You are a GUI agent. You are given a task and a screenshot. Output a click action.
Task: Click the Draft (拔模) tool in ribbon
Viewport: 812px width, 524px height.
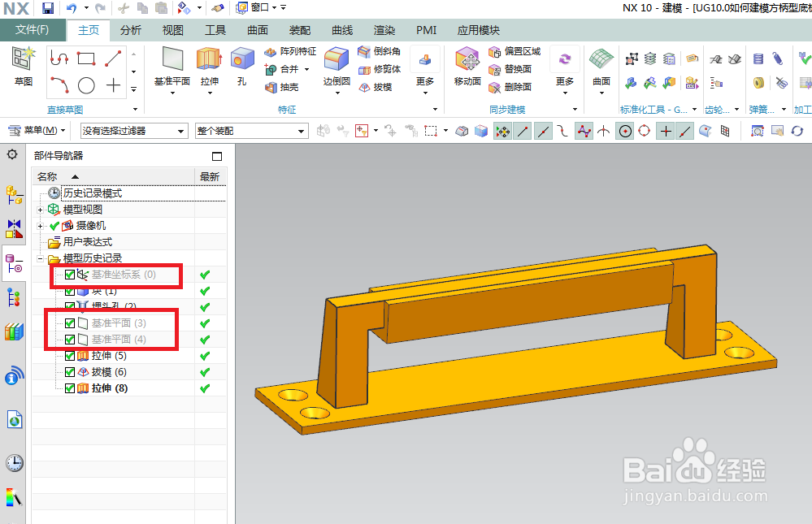tap(375, 87)
